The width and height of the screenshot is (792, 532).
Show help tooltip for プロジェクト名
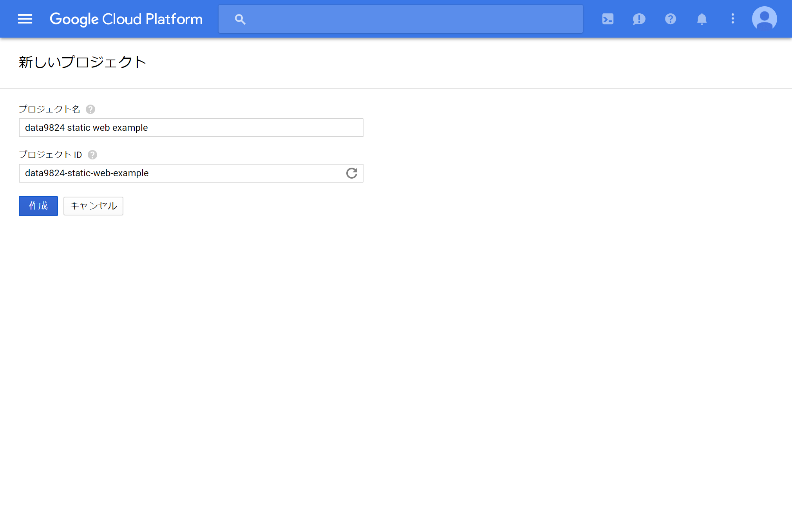90,109
